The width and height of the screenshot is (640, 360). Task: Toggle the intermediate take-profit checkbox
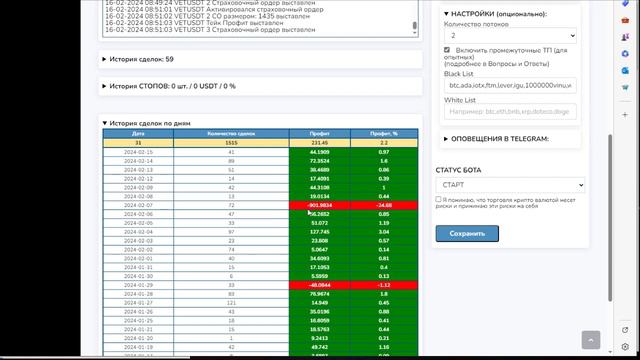(x=447, y=50)
